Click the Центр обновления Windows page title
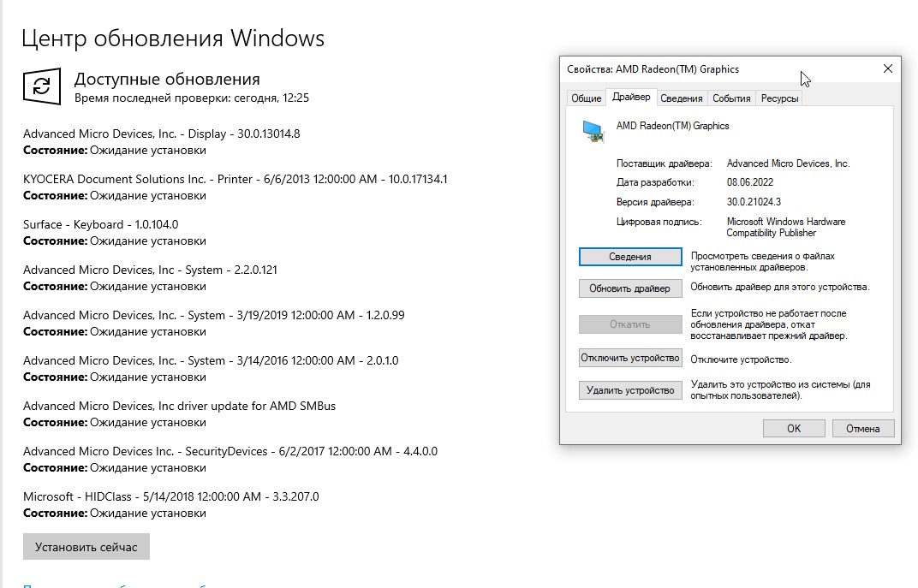The width and height of the screenshot is (918, 588). [173, 38]
